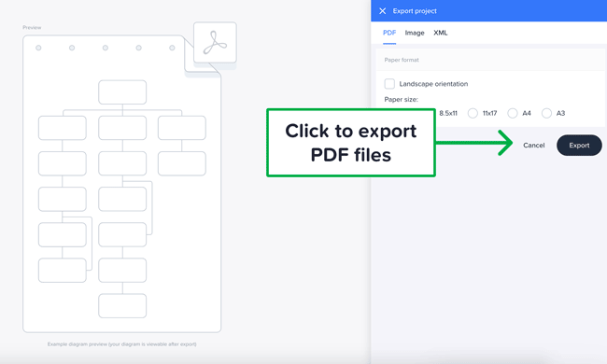
Task: Click the example diagram preview page
Action: click(122, 184)
